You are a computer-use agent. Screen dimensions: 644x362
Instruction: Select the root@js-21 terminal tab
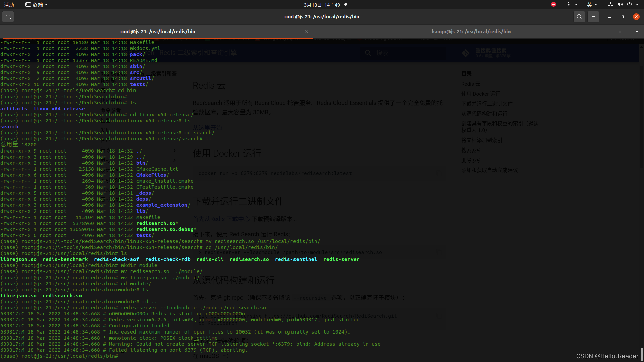pyautogui.click(x=158, y=32)
